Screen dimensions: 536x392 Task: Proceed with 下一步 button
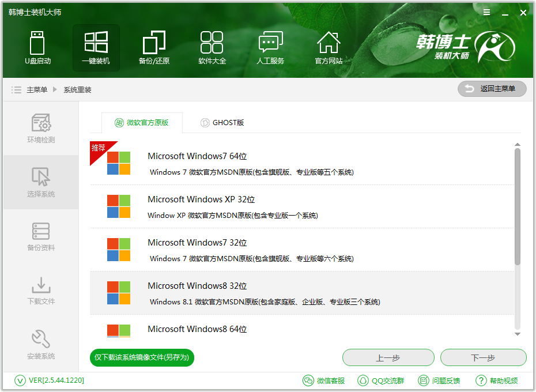click(x=484, y=358)
